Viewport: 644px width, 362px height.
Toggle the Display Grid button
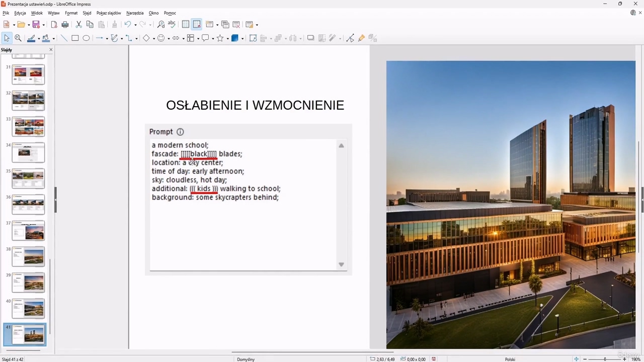click(x=186, y=25)
